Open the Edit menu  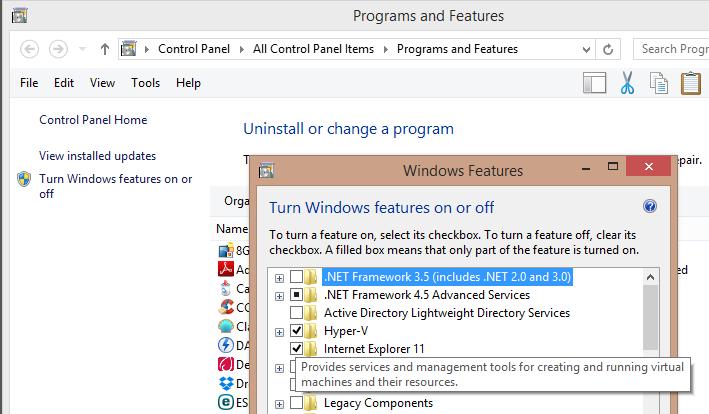64,83
